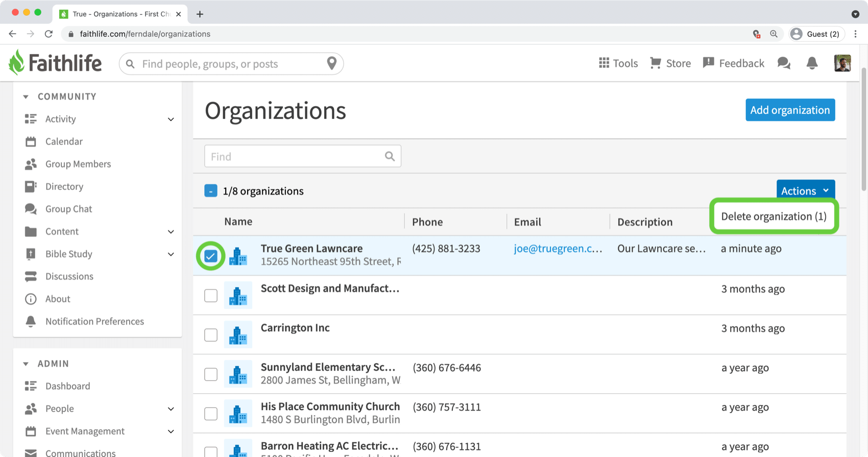Open Carrington Inc organization
Image resolution: width=868 pixels, height=457 pixels.
[295, 328]
